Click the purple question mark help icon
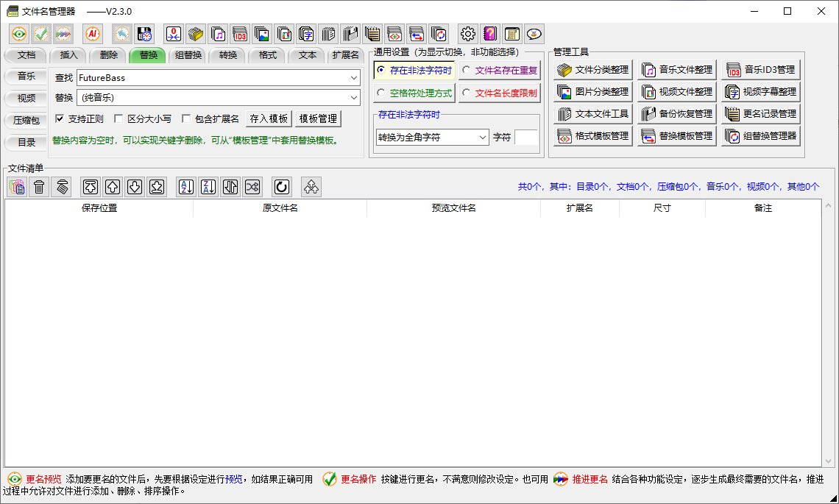 pos(490,34)
